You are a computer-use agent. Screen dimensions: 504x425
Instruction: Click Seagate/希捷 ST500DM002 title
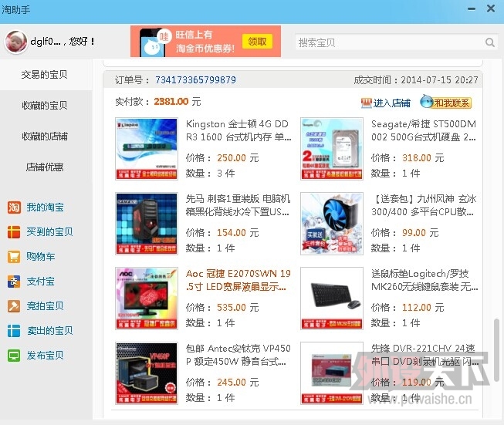[x=424, y=130]
